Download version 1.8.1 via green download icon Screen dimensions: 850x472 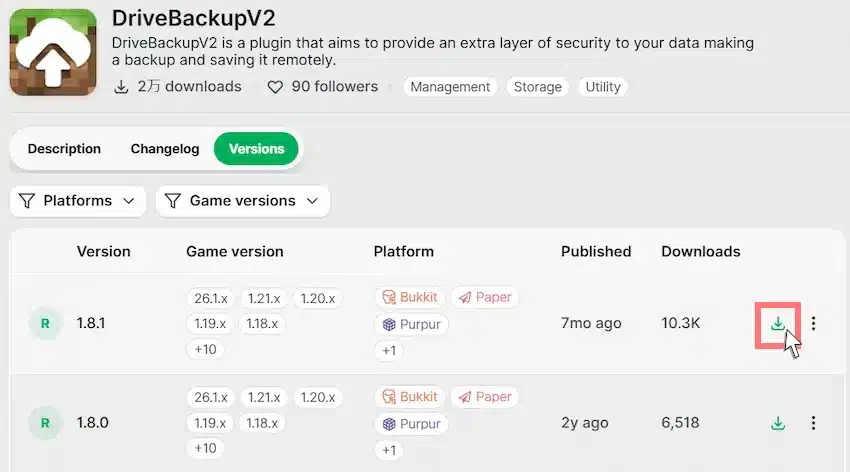(x=778, y=324)
